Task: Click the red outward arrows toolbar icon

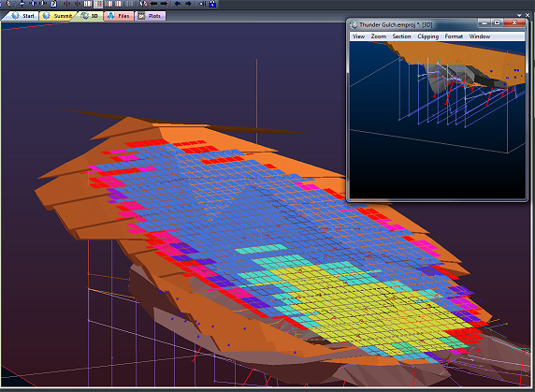Action: tap(66, 4)
